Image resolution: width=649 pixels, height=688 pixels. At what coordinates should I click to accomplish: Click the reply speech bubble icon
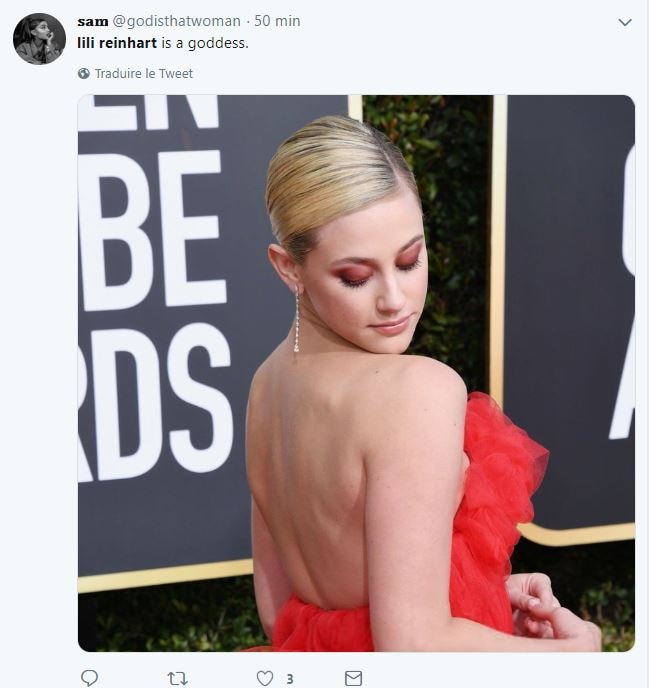click(x=90, y=678)
